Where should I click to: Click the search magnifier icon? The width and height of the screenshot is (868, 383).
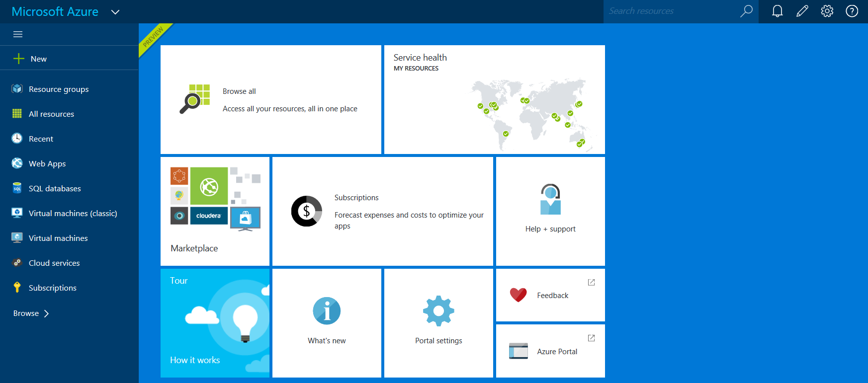pyautogui.click(x=746, y=11)
